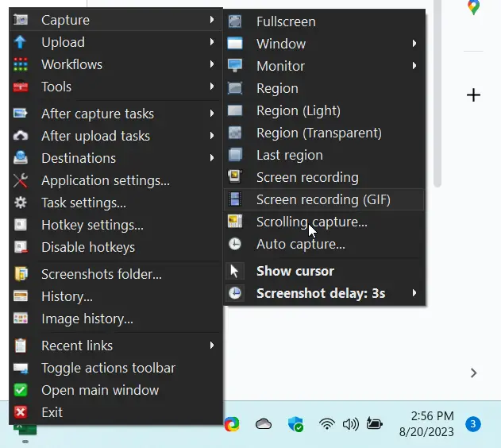Screen dimensions: 501x448
Task: Click the Task settings gear icon
Action: click(21, 203)
